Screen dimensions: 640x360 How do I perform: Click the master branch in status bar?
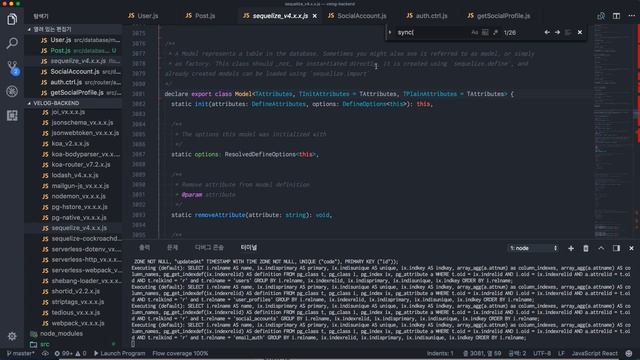click(x=21, y=353)
